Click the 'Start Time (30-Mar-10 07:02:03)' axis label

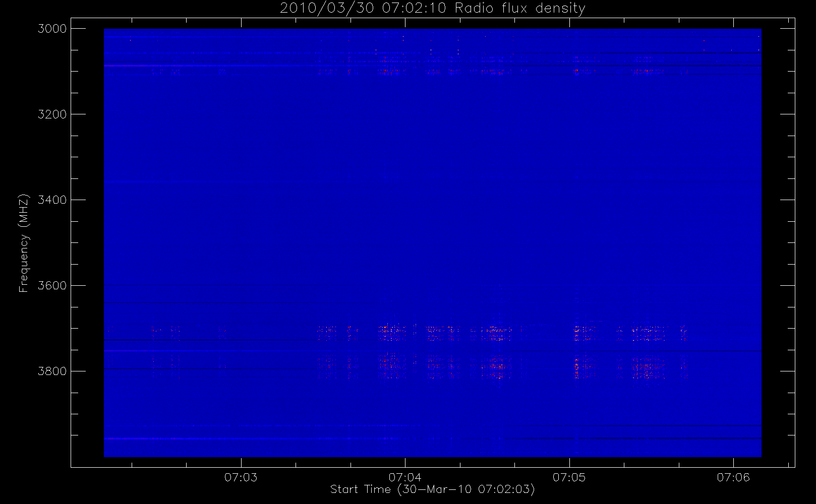[x=432, y=489]
